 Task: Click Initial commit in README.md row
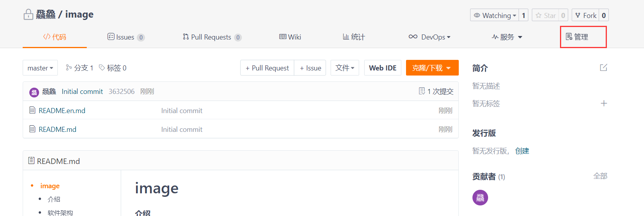(x=182, y=130)
